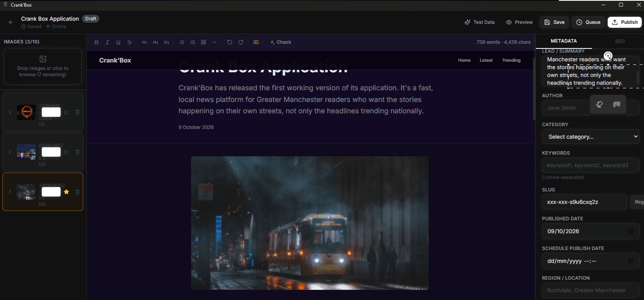The image size is (644, 300).
Task: Open the Latest link in the preview navigation
Action: point(486,60)
